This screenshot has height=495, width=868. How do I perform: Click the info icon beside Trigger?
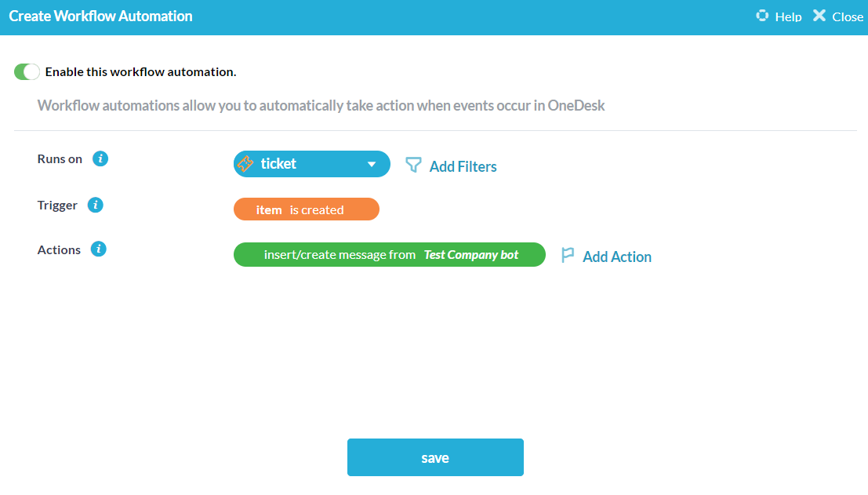click(96, 205)
